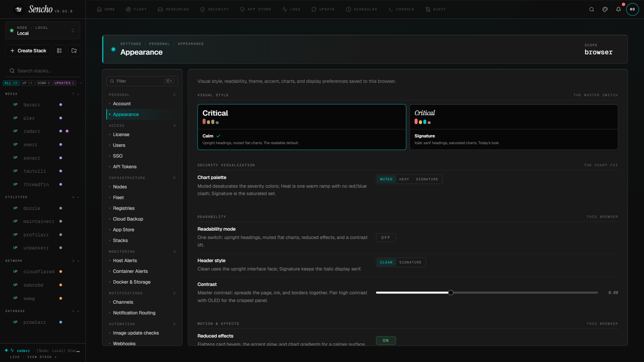Collapse the Media stack group
The height and width of the screenshot is (362, 644).
(x=78, y=94)
